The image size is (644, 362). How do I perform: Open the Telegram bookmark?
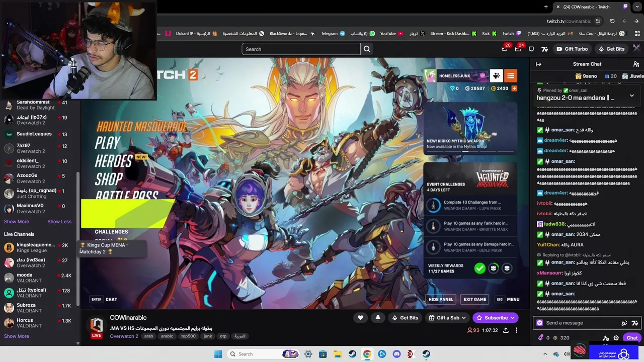pyautogui.click(x=333, y=34)
